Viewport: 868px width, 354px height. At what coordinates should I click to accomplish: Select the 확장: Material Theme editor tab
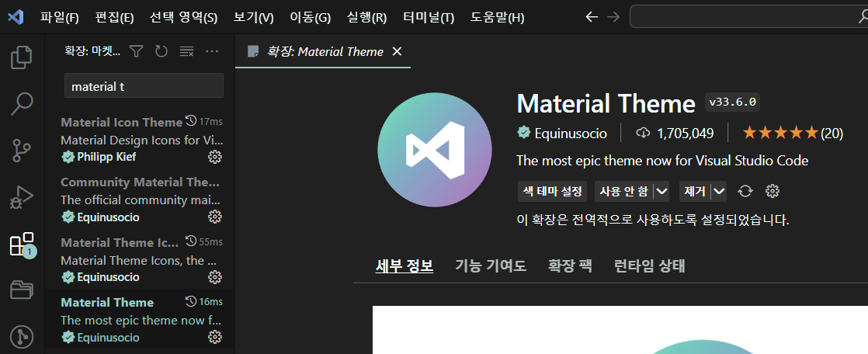tap(323, 51)
